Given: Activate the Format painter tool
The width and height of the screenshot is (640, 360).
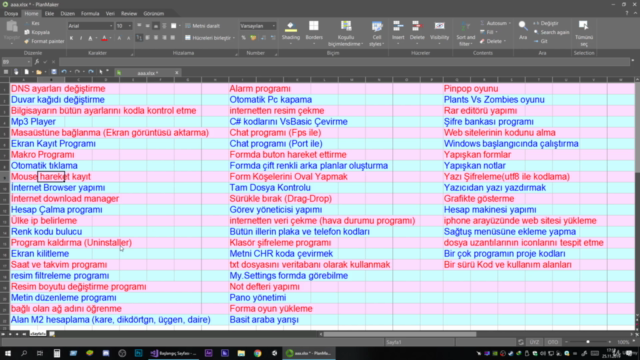Looking at the screenshot, I should (44, 41).
